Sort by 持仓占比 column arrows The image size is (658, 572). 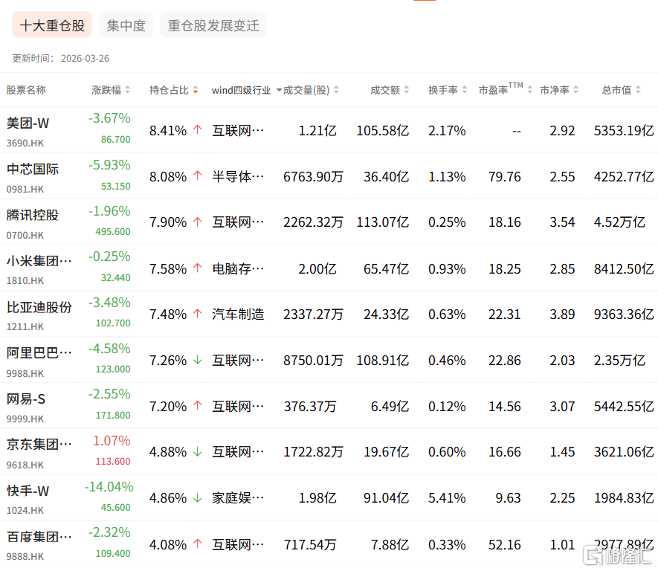point(195,90)
